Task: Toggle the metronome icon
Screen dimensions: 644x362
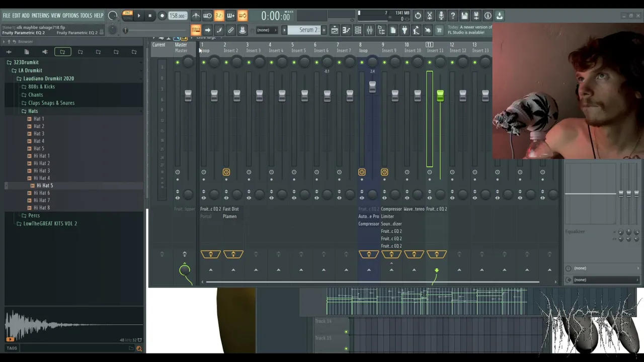Action: 196,16
